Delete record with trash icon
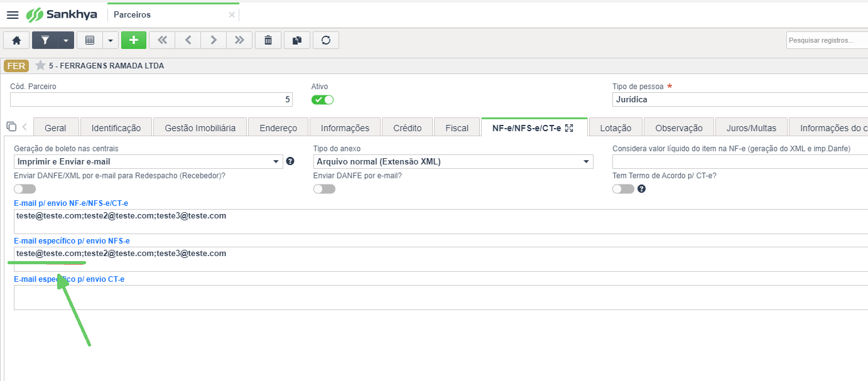Viewport: 868px width, 381px height. (x=268, y=40)
